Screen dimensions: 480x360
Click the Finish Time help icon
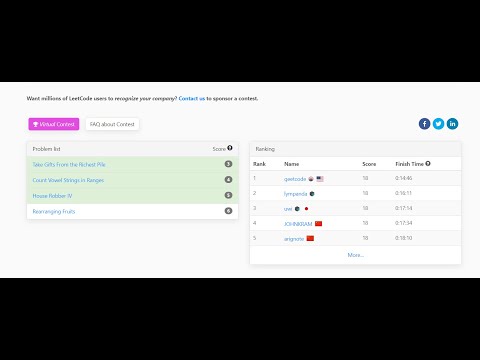pyautogui.click(x=428, y=163)
